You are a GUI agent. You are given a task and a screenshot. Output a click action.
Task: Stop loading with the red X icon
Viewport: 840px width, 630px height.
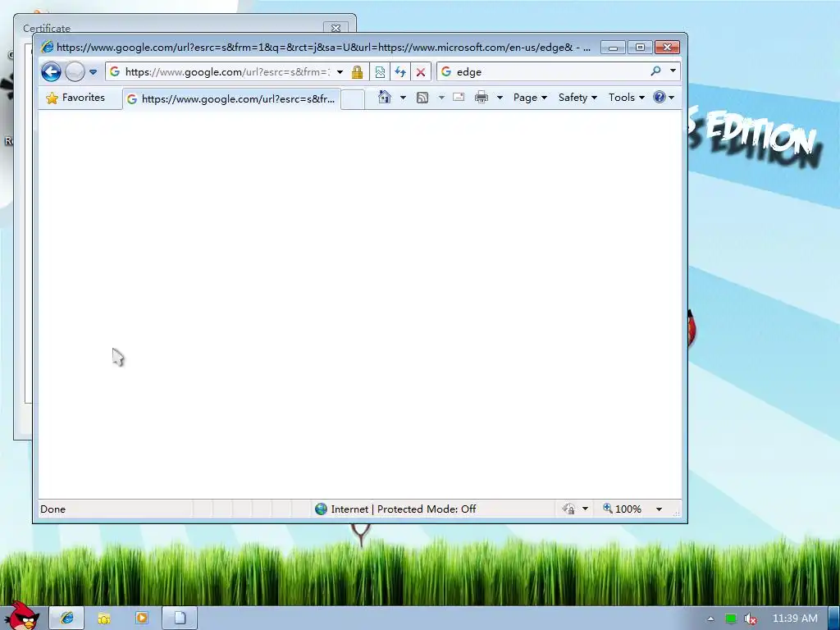click(421, 72)
